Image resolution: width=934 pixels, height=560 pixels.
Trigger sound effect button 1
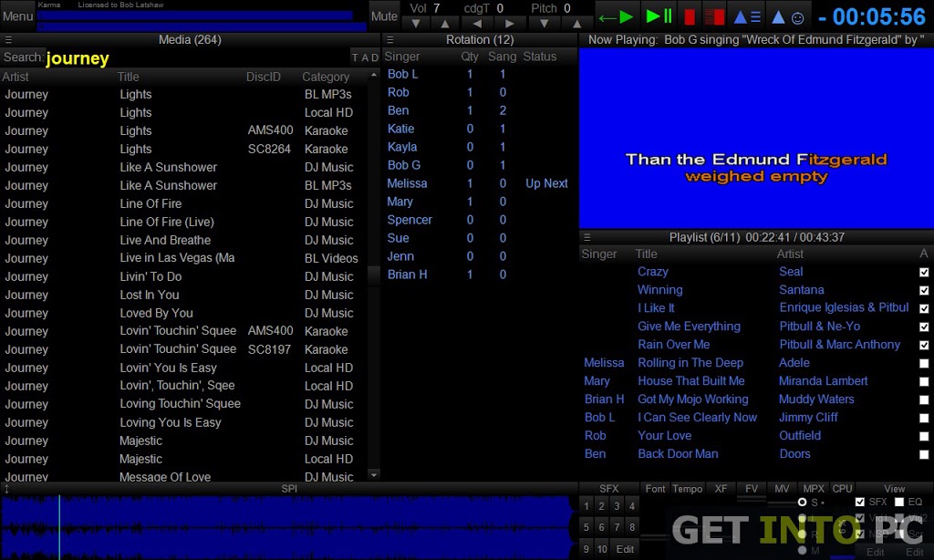pyautogui.click(x=586, y=506)
